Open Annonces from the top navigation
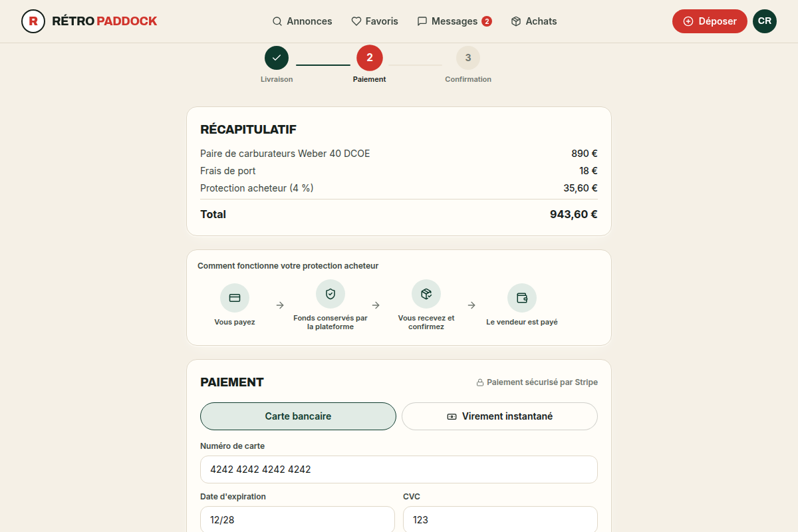The image size is (798, 532). point(302,21)
